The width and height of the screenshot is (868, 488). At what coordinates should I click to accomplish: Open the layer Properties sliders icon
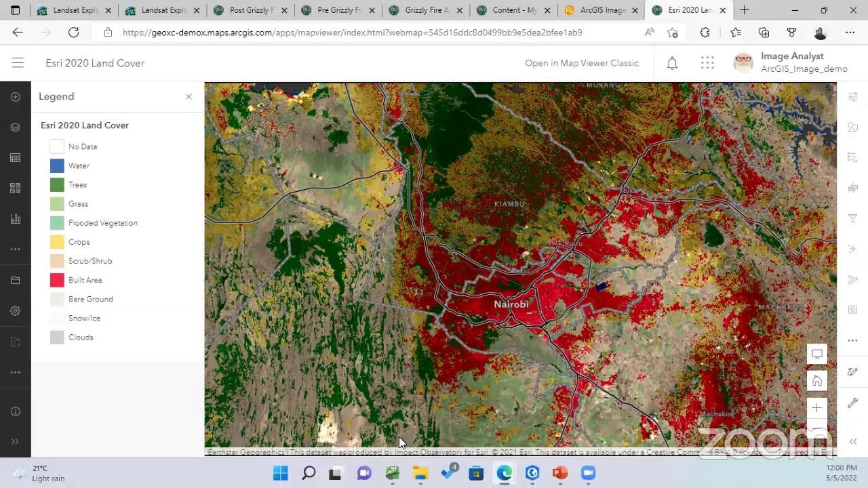853,97
